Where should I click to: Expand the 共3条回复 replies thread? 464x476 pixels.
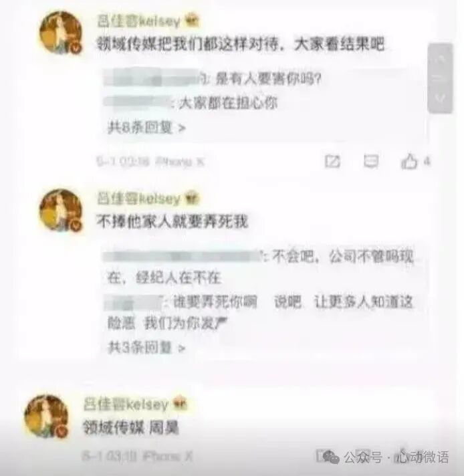click(146, 347)
